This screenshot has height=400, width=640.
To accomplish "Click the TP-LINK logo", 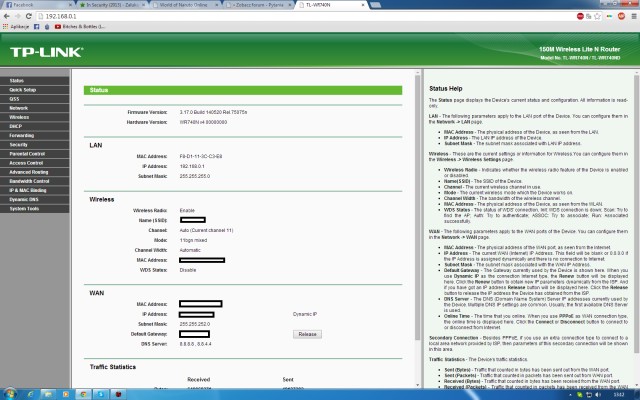I will click(47, 52).
